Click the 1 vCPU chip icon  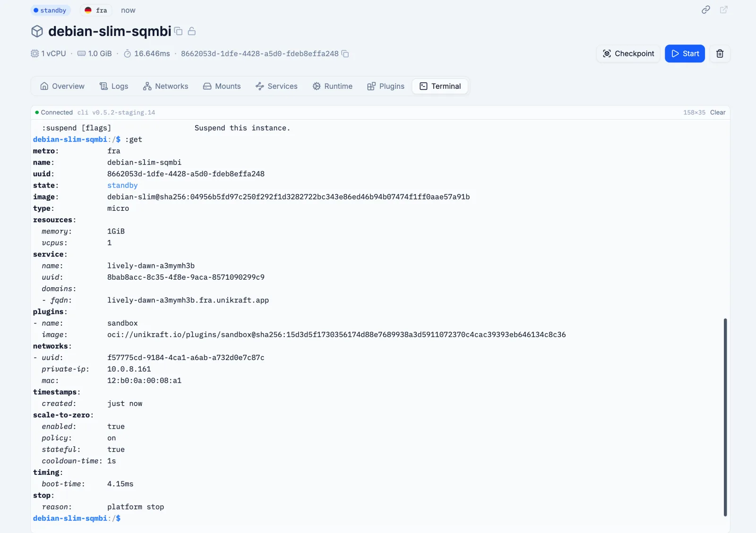pyautogui.click(x=34, y=54)
